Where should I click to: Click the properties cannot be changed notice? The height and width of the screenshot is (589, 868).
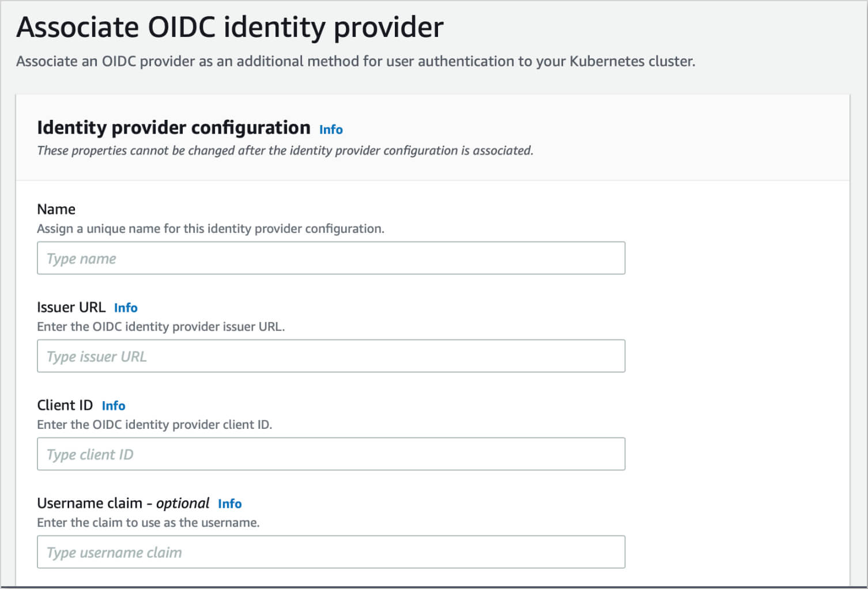click(285, 150)
